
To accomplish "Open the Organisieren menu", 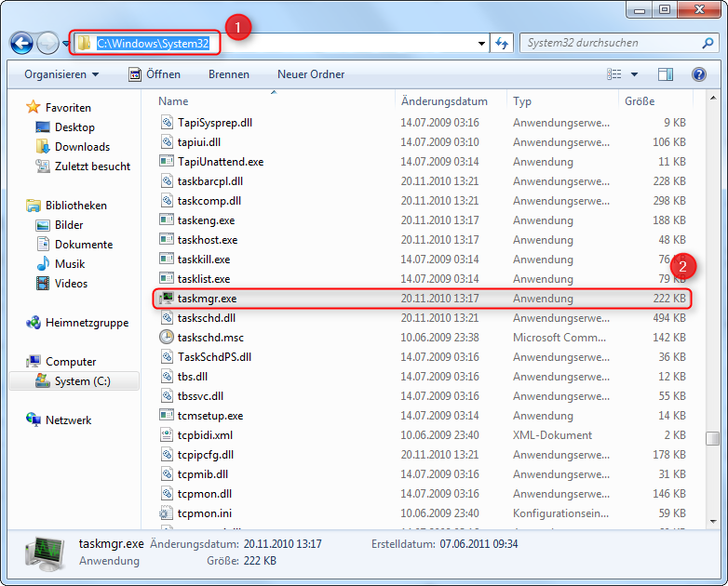I will [61, 74].
